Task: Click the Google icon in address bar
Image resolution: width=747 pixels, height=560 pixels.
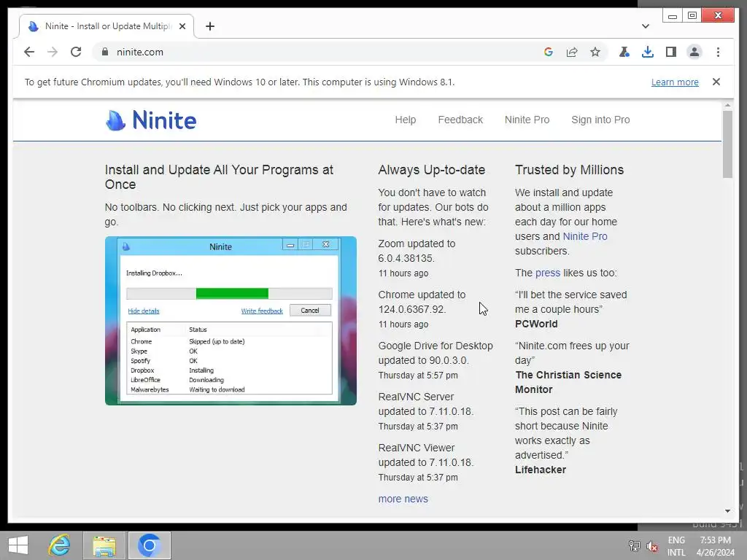Action: 549,52
